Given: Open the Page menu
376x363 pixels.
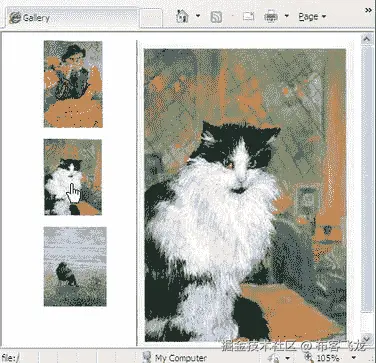Looking at the screenshot, I should tap(312, 16).
